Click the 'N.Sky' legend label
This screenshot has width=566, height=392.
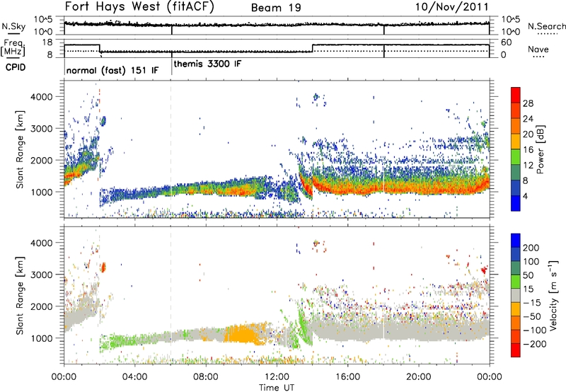[x=13, y=26]
